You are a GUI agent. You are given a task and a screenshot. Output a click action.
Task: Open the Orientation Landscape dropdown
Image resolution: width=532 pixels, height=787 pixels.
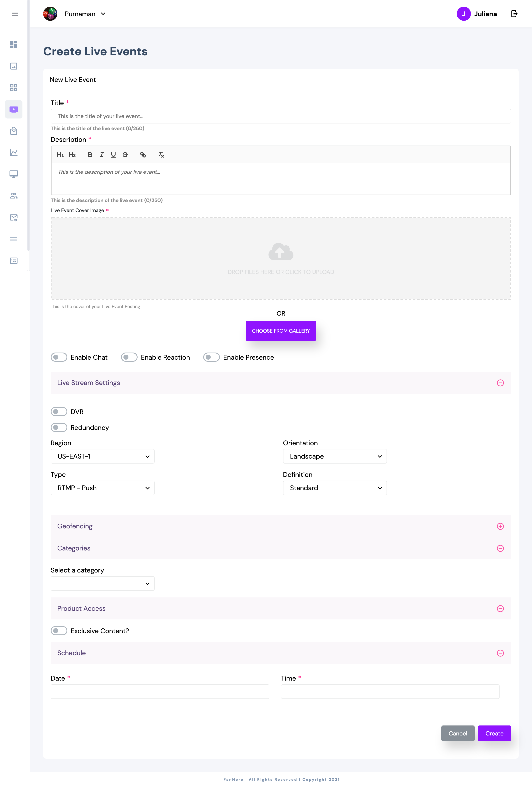[335, 456]
